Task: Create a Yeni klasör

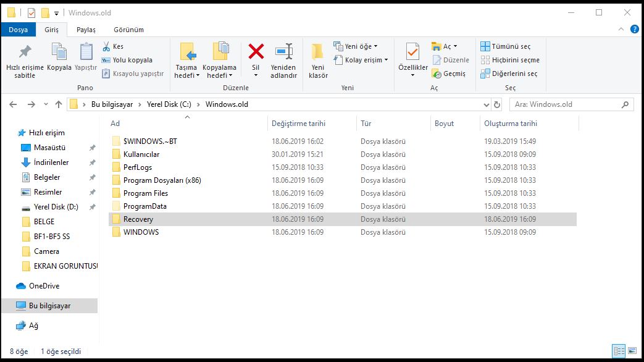Action: (319, 61)
